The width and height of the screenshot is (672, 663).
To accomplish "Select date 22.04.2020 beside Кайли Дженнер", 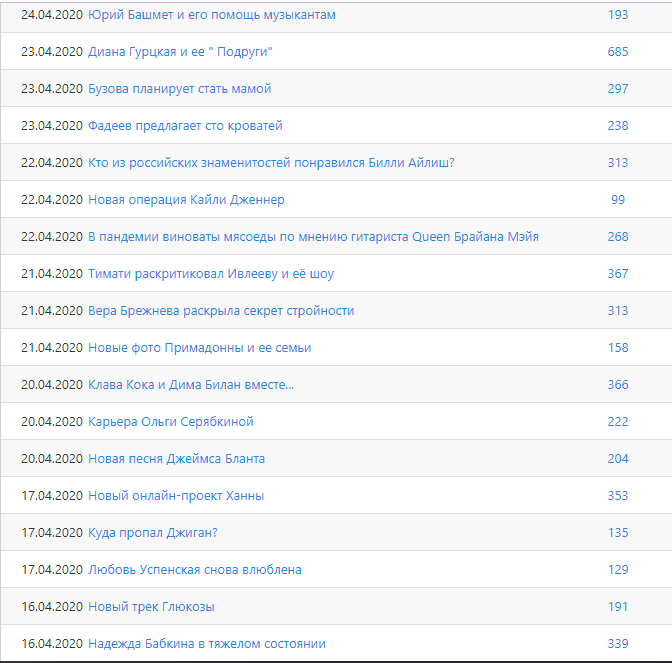I will (52, 200).
